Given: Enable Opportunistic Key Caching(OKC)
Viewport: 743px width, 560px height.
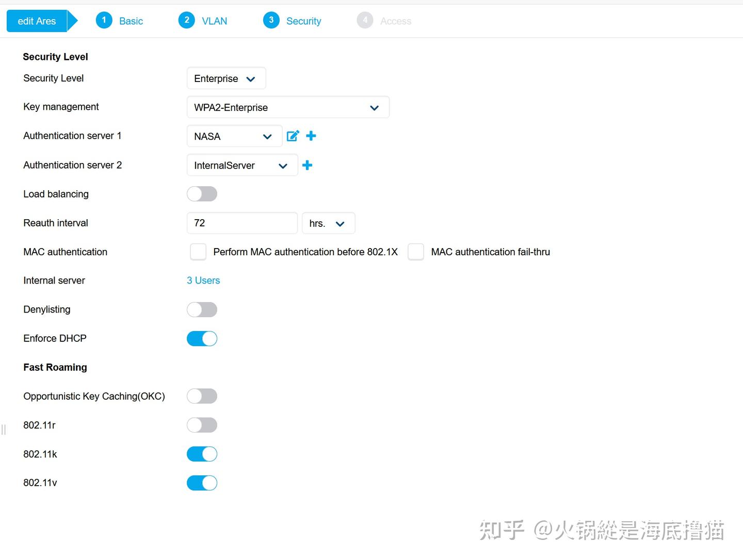Looking at the screenshot, I should (x=202, y=396).
